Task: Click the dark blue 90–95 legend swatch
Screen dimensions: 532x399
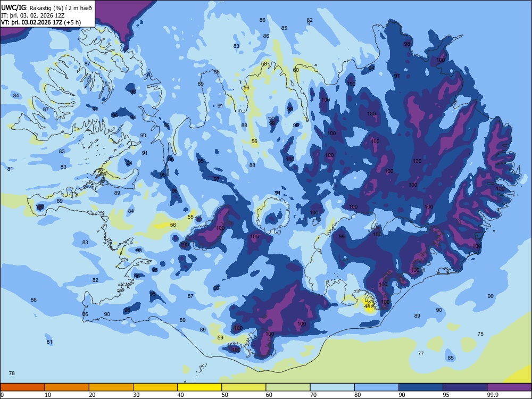Action: [421, 387]
